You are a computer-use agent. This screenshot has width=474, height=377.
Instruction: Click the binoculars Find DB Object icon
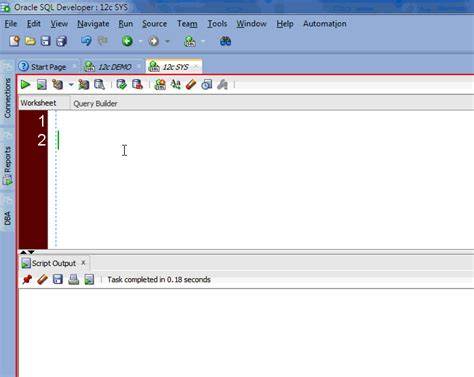226,41
